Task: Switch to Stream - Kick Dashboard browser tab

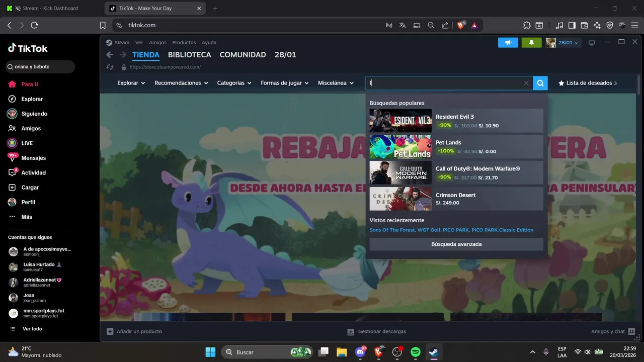Action: click(50, 9)
